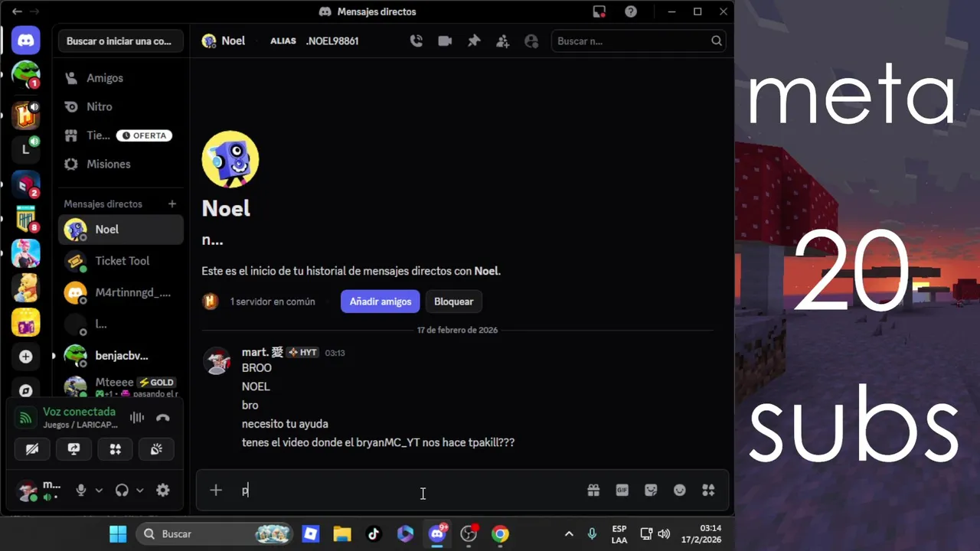
Task: Go back with title bar arrow
Action: (17, 11)
